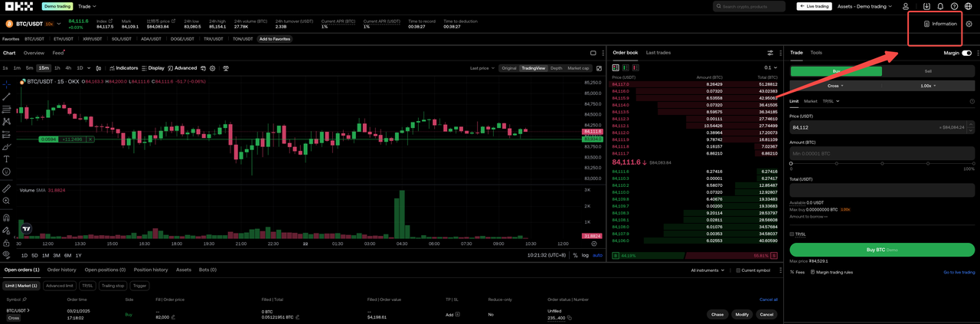980x324 pixels.
Task: Open Assets - Demo trading dropdown
Action: tap(864, 6)
